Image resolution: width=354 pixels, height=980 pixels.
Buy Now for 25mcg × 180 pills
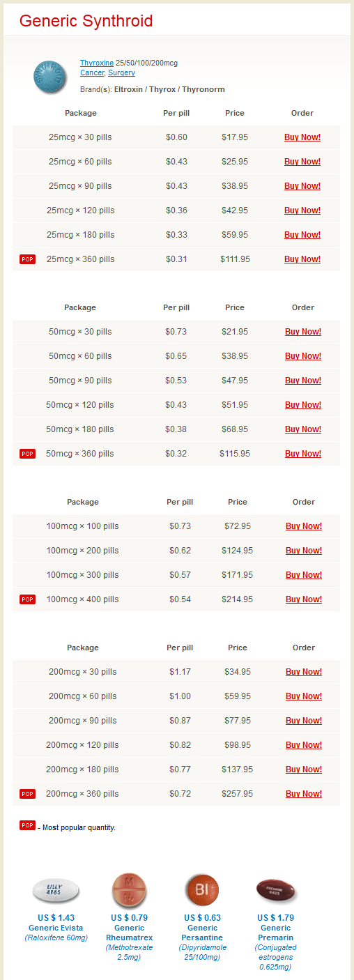click(302, 235)
